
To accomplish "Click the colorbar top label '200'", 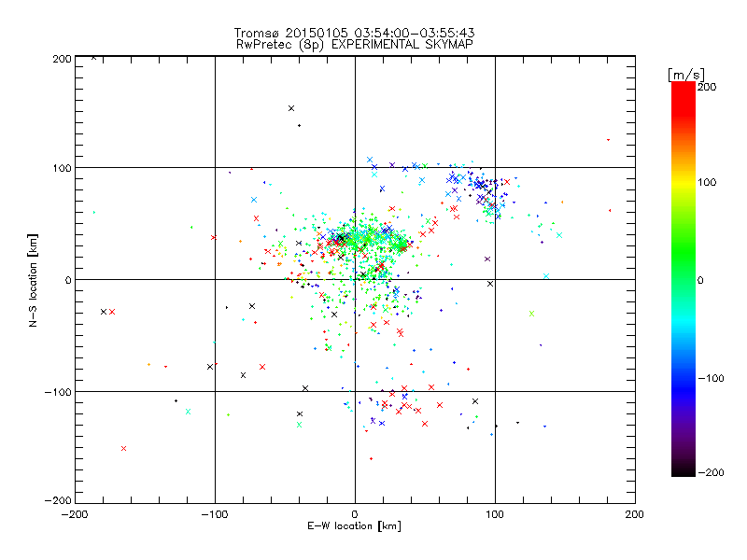I will point(707,87).
